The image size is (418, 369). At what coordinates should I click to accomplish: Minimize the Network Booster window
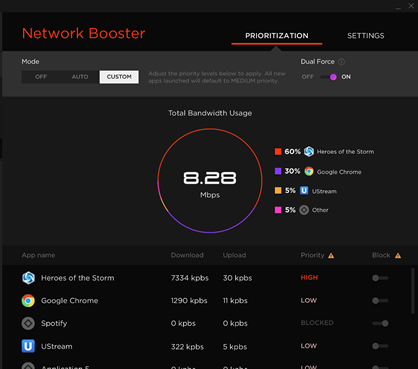[x=398, y=7]
